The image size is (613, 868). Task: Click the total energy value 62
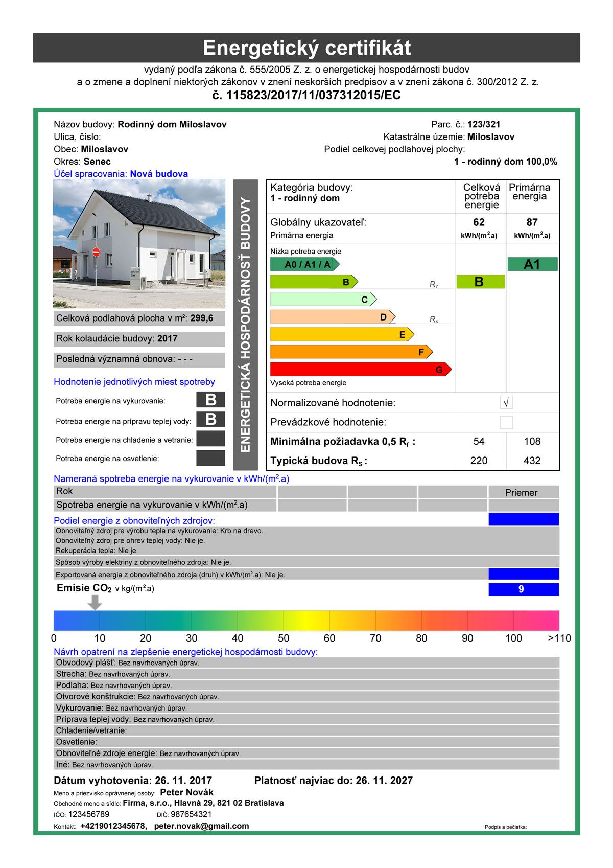(x=479, y=222)
